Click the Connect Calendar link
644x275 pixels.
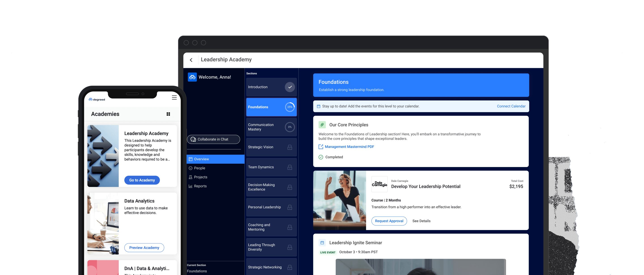coord(511,106)
